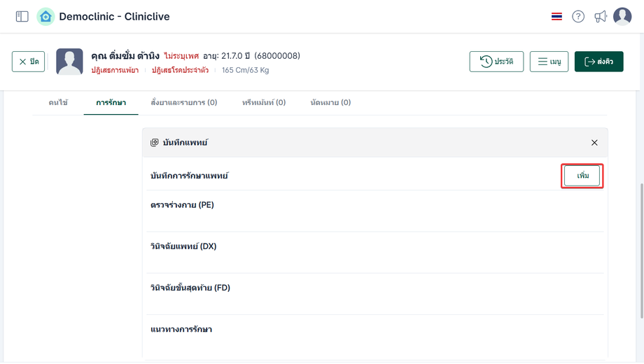644x364 pixels.
Task: Click the ส่งคิว send queue button
Action: (x=598, y=62)
